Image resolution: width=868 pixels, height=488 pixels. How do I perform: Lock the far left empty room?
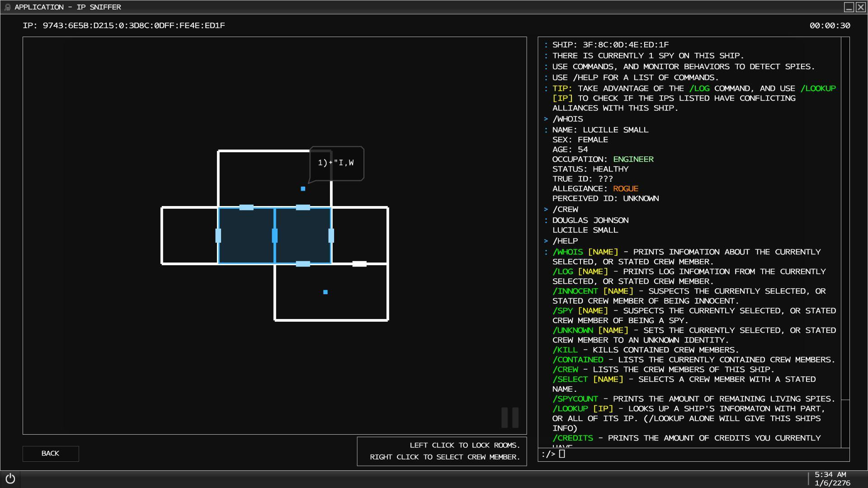(190, 236)
